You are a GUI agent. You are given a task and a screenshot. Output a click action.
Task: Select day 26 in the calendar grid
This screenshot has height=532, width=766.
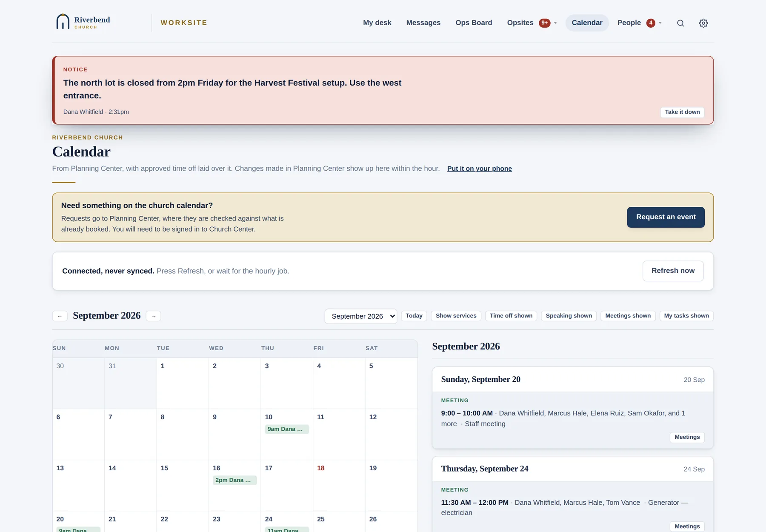tap(391, 521)
